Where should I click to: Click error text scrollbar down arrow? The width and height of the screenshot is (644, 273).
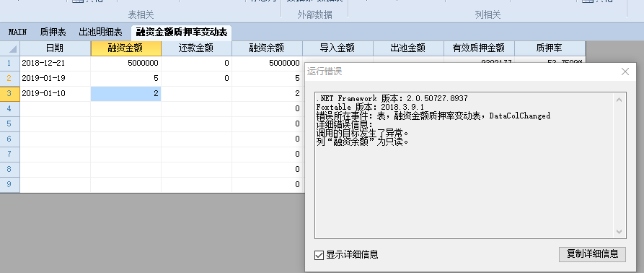(619, 232)
